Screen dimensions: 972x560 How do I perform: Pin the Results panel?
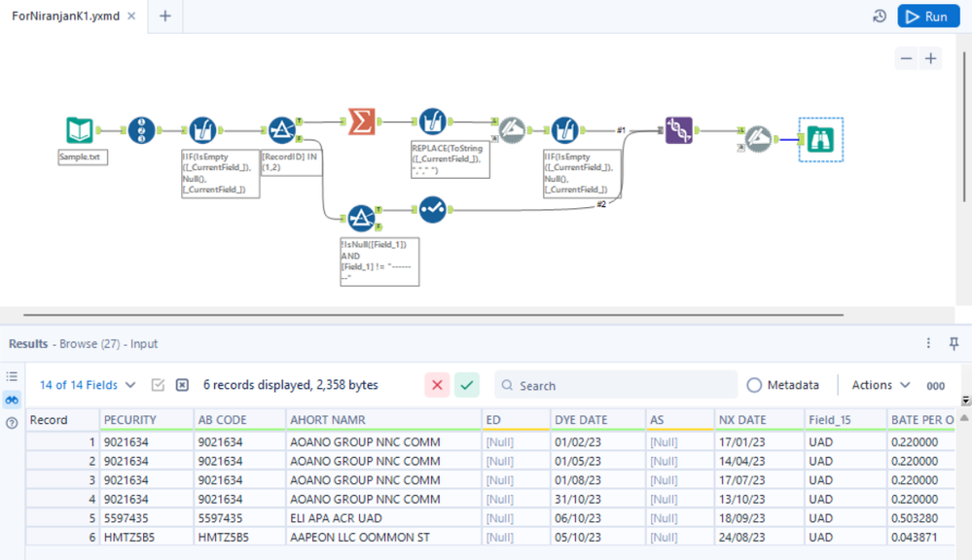click(954, 343)
